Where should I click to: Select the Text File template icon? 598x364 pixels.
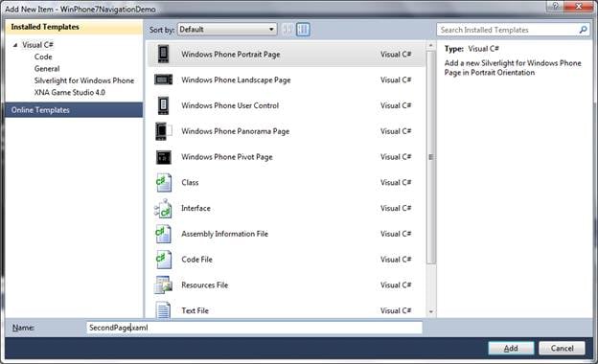tap(163, 309)
